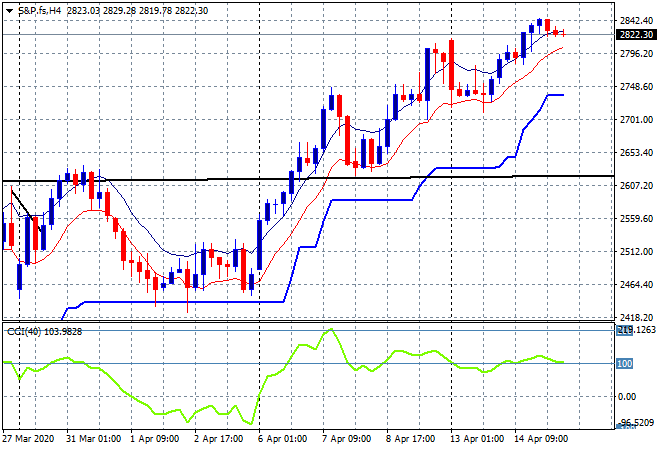Click the 2701.00 price axis label
660x450 pixels.
point(636,120)
